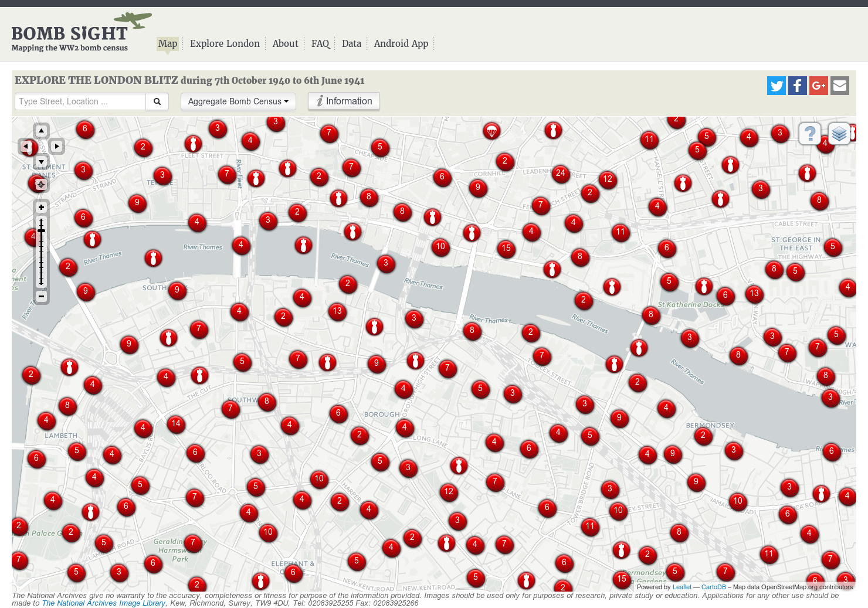Zoom in with the plus control
Screen dimensions: 868x608
coord(40,206)
